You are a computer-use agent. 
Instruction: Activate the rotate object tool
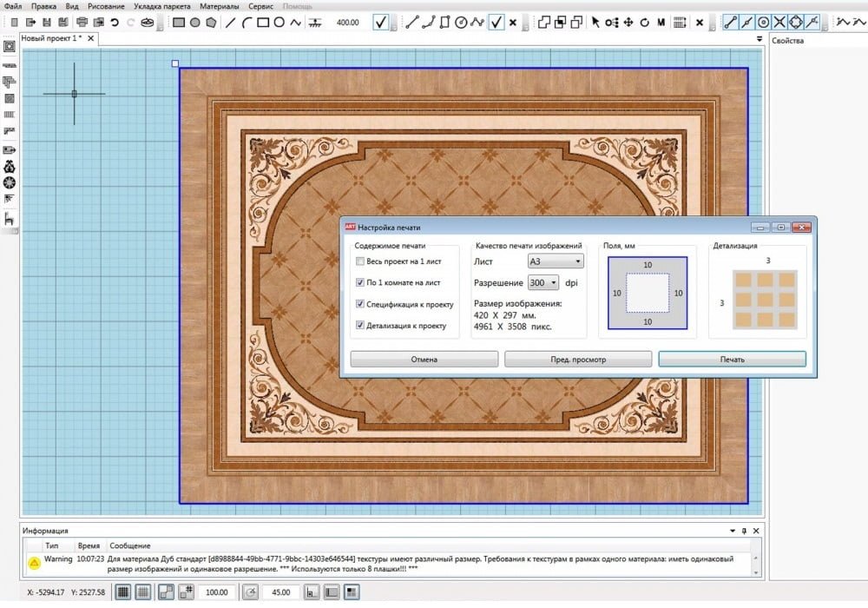tap(643, 23)
